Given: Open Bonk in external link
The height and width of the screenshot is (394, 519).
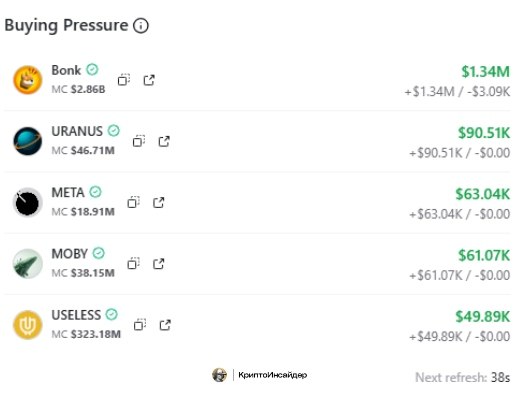Looking at the screenshot, I should tap(149, 80).
